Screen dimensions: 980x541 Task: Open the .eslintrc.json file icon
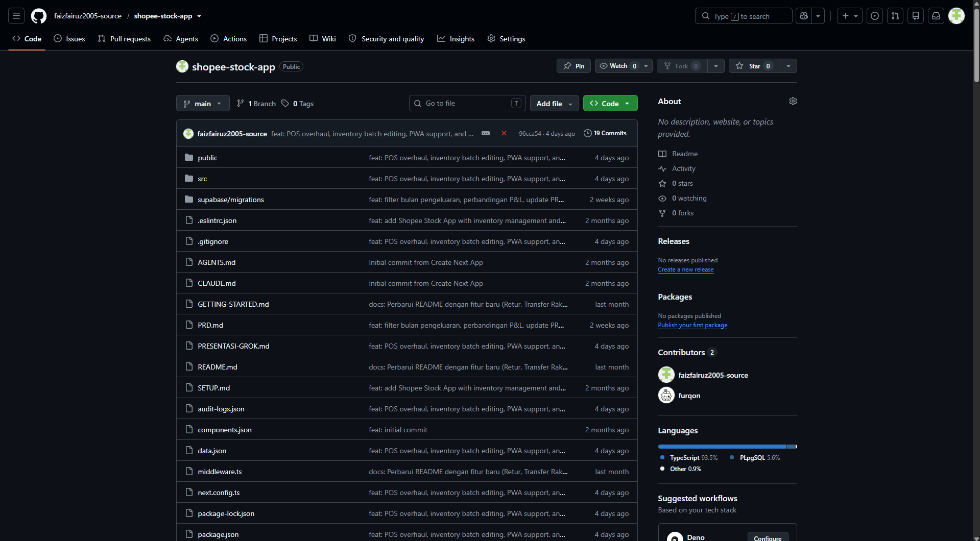[x=189, y=220]
